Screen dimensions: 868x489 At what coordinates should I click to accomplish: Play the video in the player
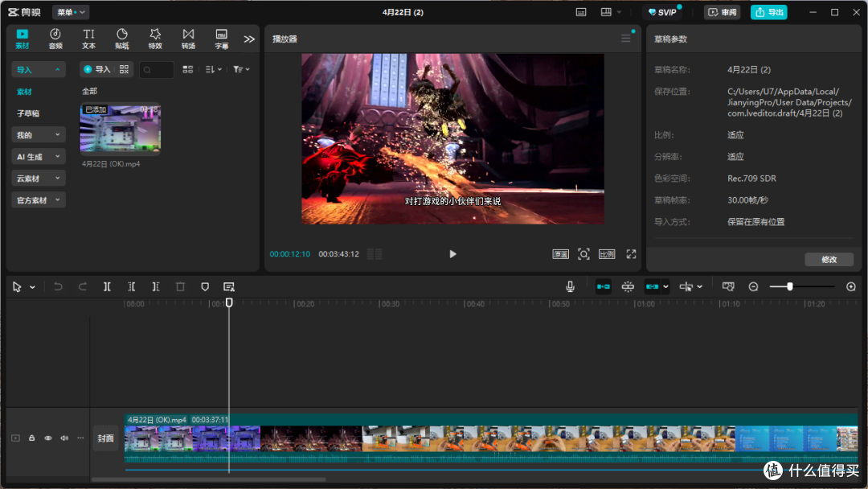tap(452, 254)
